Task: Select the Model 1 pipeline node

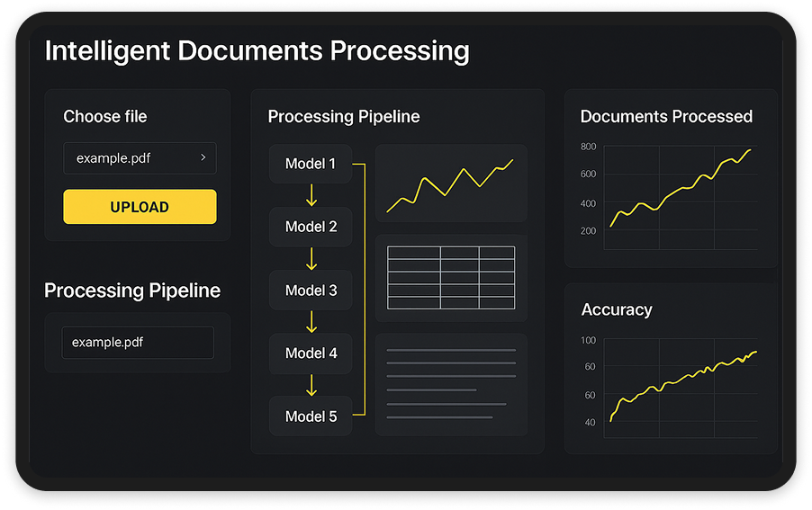Action: [x=311, y=164]
